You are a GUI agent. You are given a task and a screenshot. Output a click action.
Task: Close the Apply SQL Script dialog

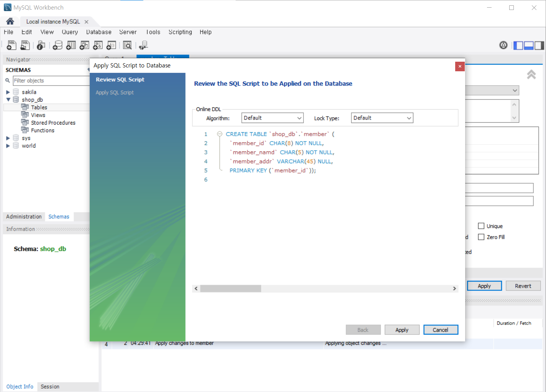click(x=460, y=66)
